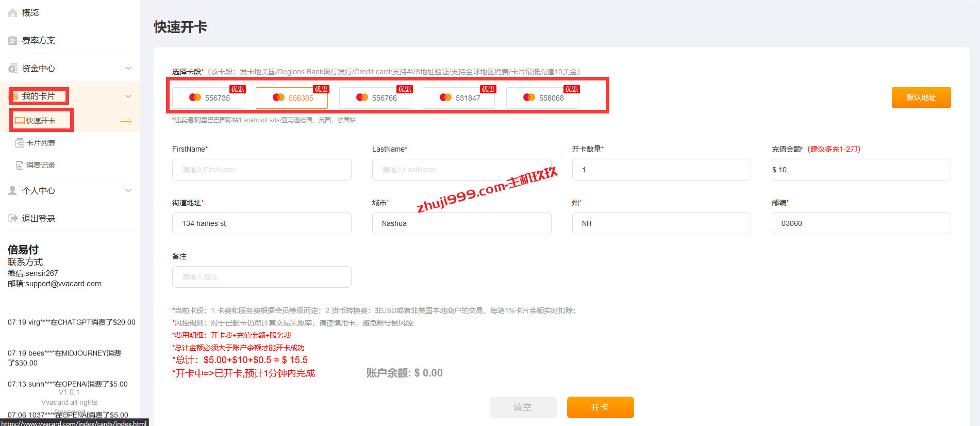Collapse the 我的卡片 chevron
980x426 pixels.
coord(128,96)
